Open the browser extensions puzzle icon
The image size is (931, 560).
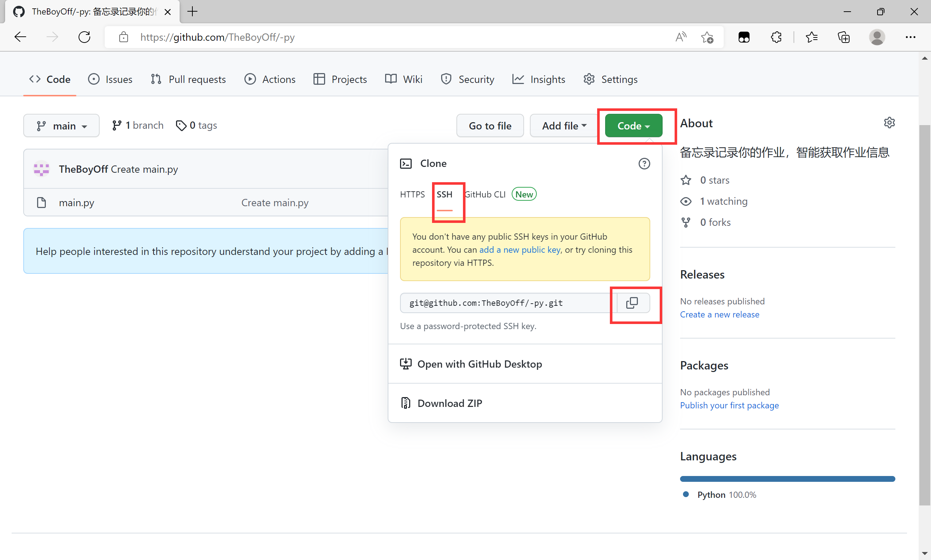tap(776, 37)
